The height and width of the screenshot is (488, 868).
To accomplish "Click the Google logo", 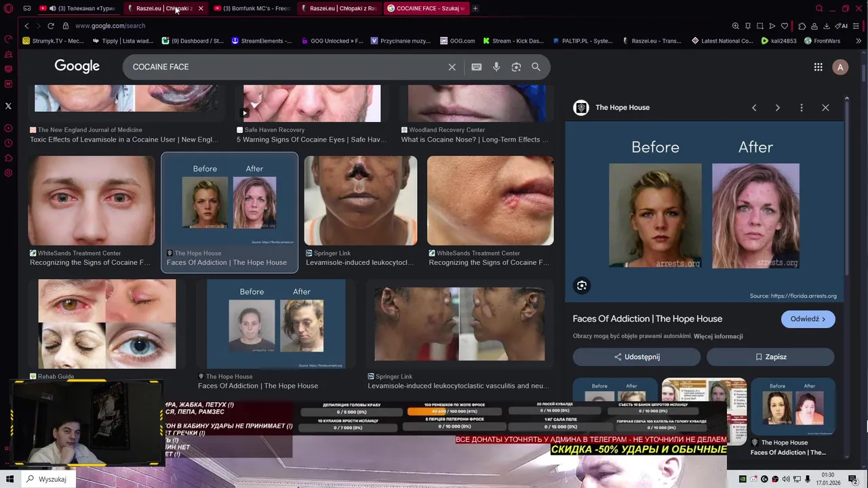I will (x=77, y=66).
